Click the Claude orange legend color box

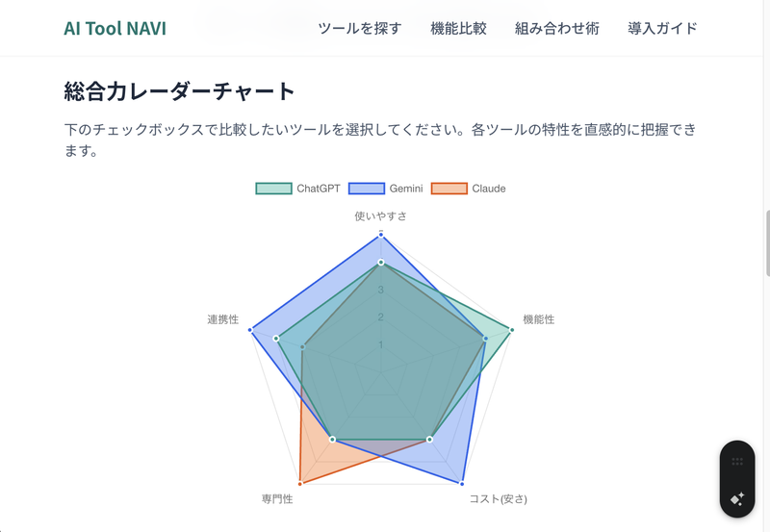(449, 189)
